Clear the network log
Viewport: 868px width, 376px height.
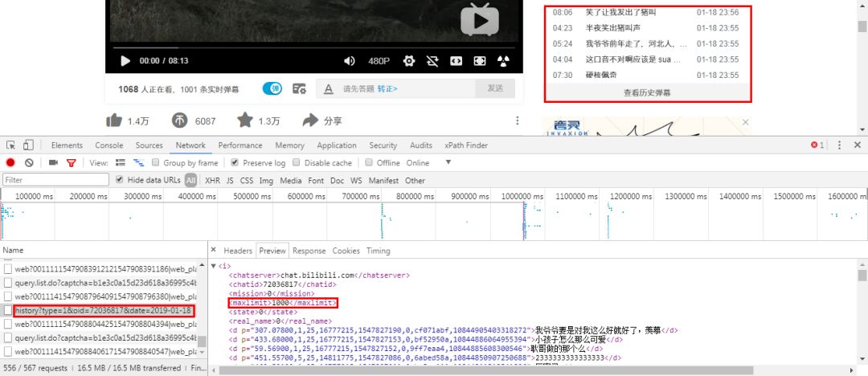(29, 163)
